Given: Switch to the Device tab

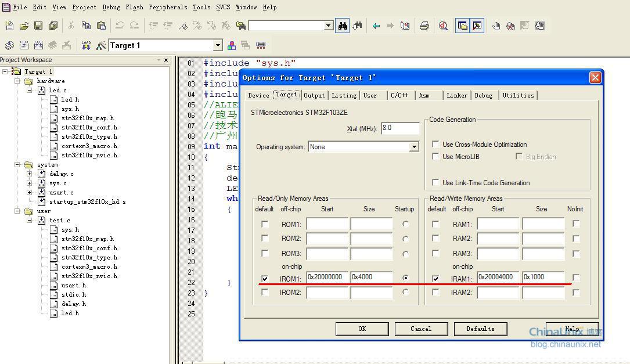Looking at the screenshot, I should point(259,95).
